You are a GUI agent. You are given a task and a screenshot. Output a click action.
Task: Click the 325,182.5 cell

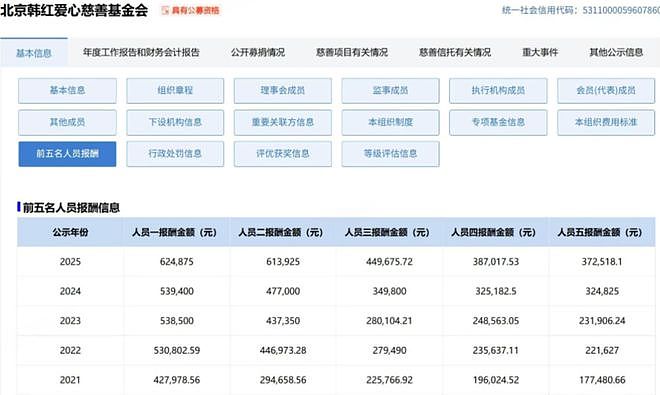496,291
